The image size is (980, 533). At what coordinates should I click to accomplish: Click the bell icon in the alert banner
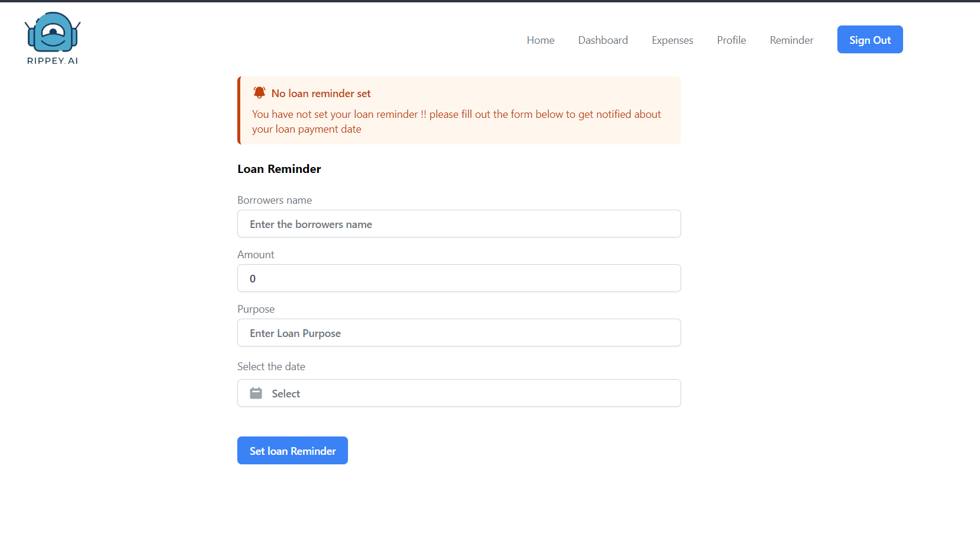pyautogui.click(x=258, y=92)
